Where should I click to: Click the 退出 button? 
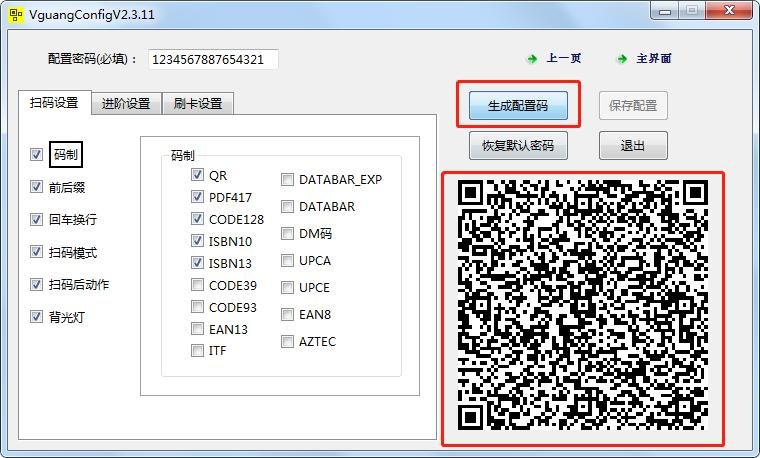pos(633,145)
